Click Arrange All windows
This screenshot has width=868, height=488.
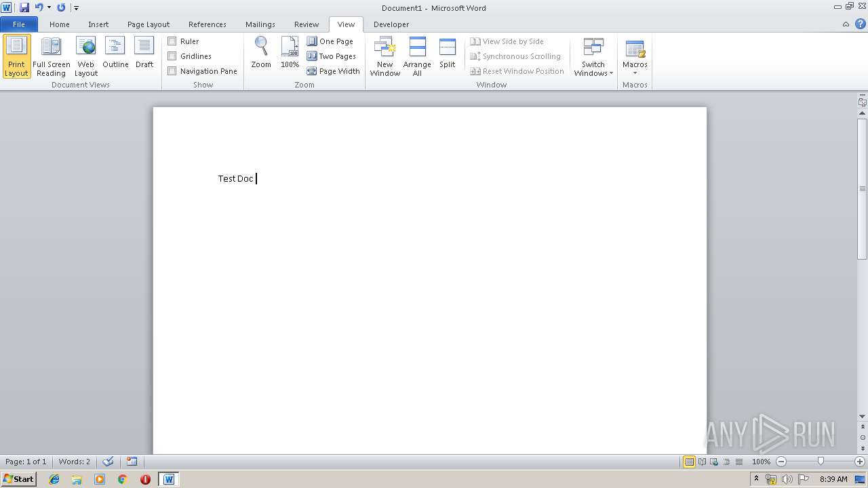click(417, 57)
